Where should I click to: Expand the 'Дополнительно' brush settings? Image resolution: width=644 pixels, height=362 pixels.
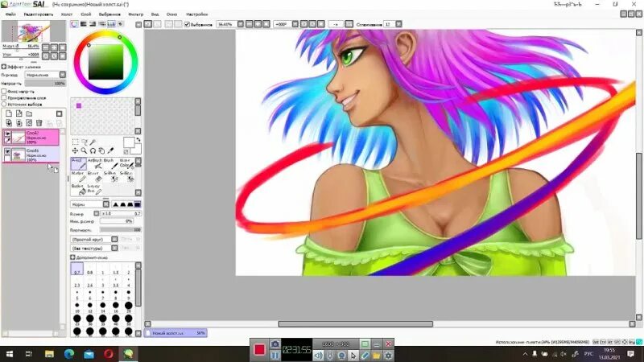click(72, 257)
